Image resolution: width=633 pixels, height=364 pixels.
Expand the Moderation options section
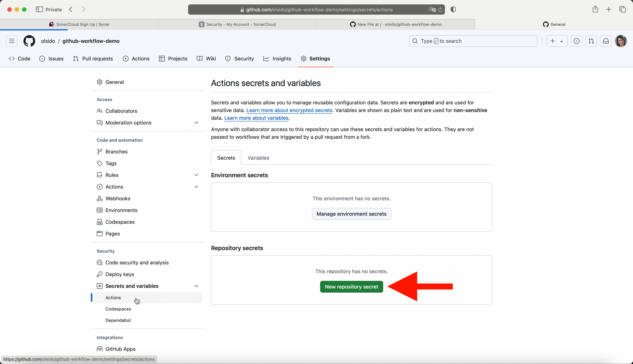click(196, 123)
